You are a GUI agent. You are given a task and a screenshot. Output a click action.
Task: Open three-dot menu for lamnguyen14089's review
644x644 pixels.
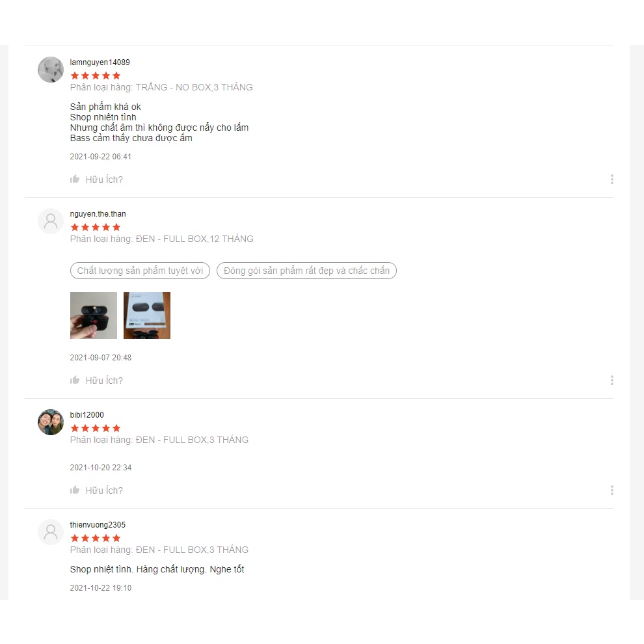point(611,179)
